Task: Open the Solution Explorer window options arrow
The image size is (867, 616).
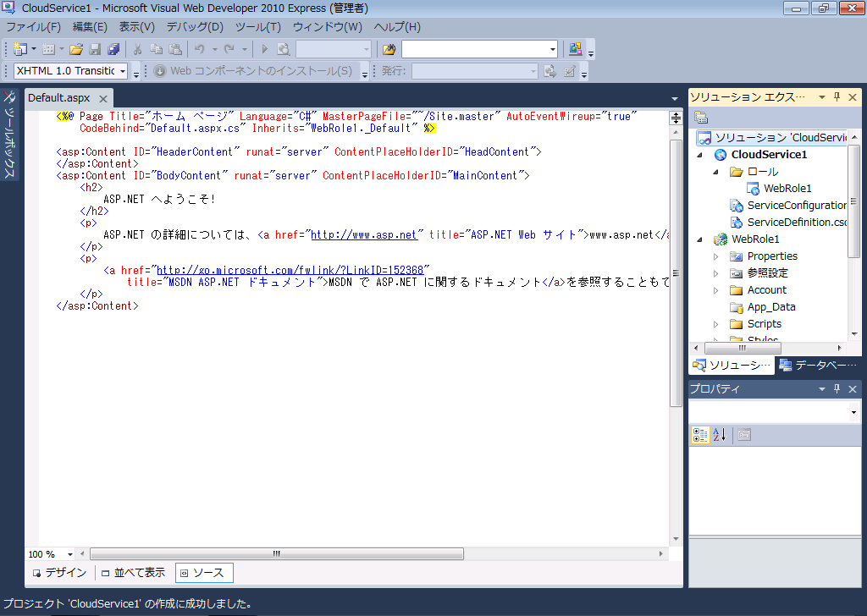Action: (822, 97)
